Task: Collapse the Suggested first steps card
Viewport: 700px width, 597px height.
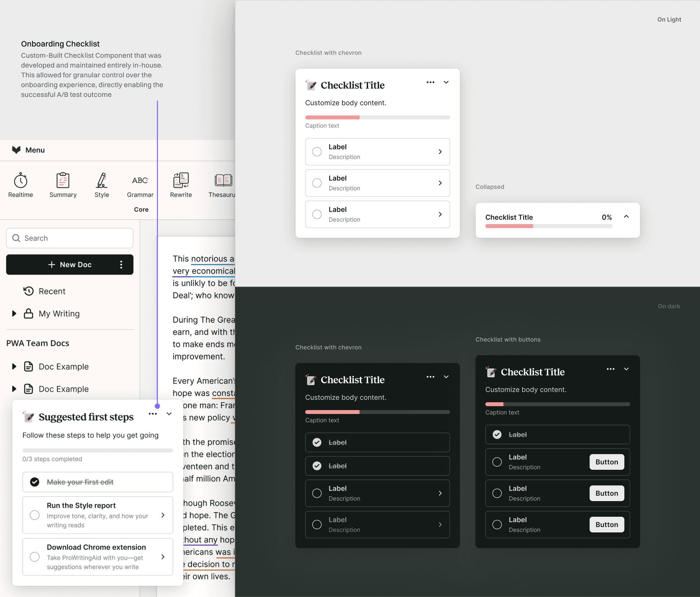Action: coord(169,414)
